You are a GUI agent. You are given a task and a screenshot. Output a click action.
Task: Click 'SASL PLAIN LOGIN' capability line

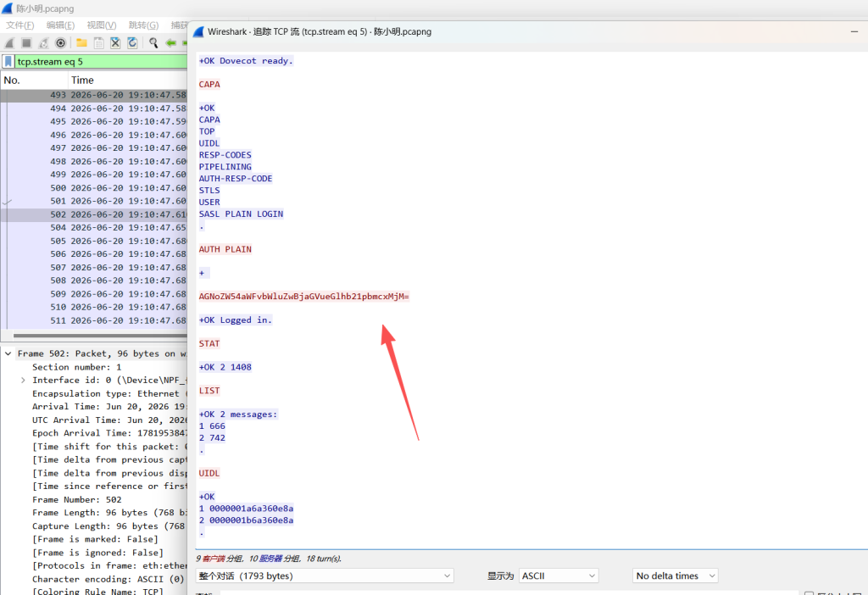coord(242,214)
